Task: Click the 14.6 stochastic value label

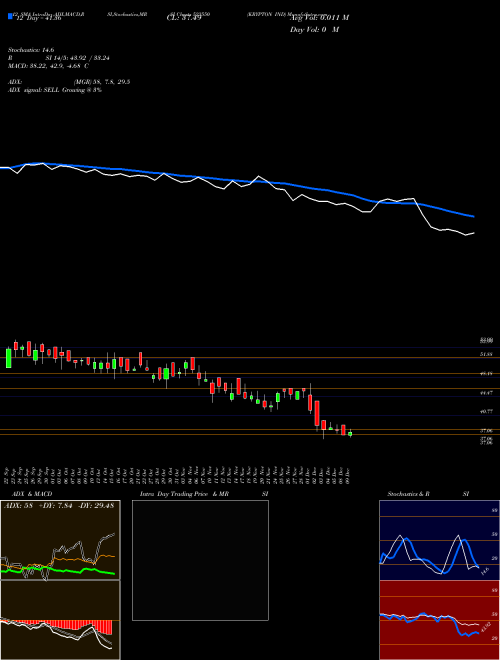Action: [484, 572]
